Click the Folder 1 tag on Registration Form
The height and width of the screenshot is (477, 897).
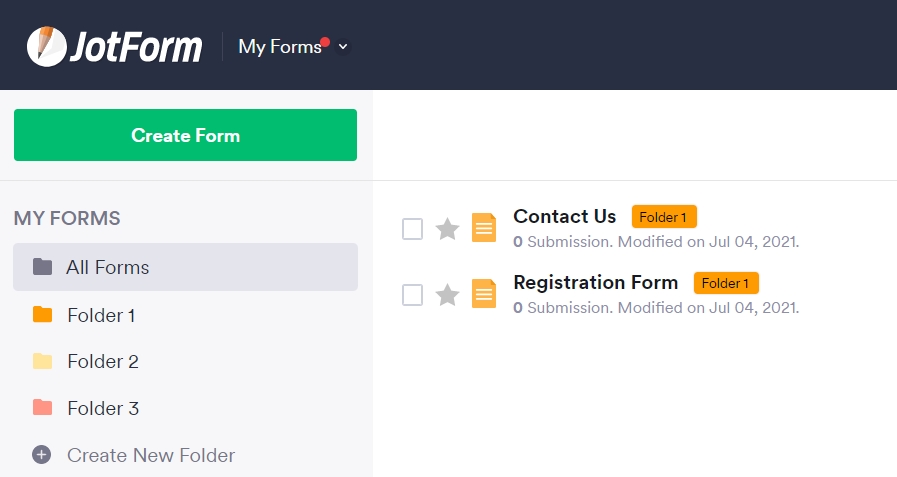click(727, 283)
